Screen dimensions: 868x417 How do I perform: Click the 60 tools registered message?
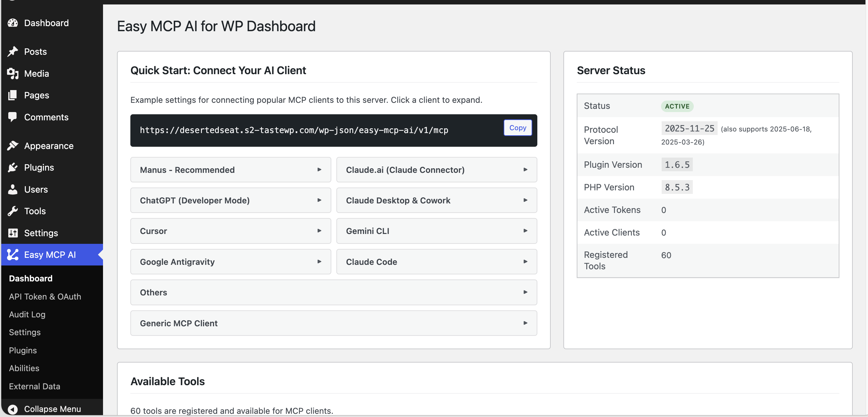(232, 411)
